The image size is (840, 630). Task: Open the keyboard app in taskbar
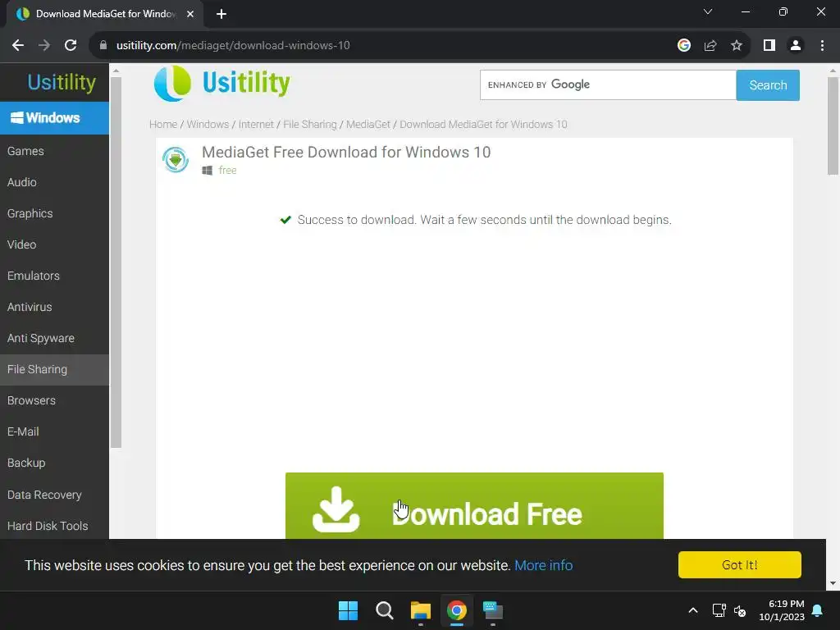click(493, 610)
